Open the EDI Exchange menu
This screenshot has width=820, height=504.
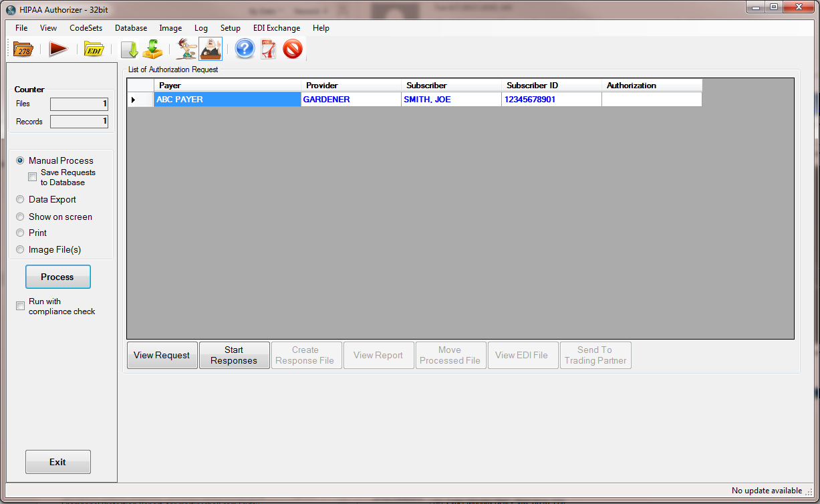click(276, 28)
